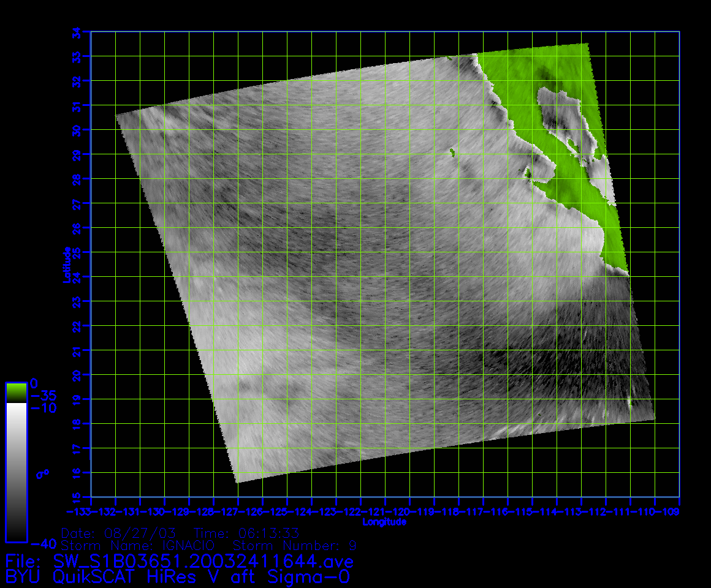Image resolution: width=711 pixels, height=588 pixels.
Task: Click the sigma-0 symbol beside the color bar
Action: (42, 473)
